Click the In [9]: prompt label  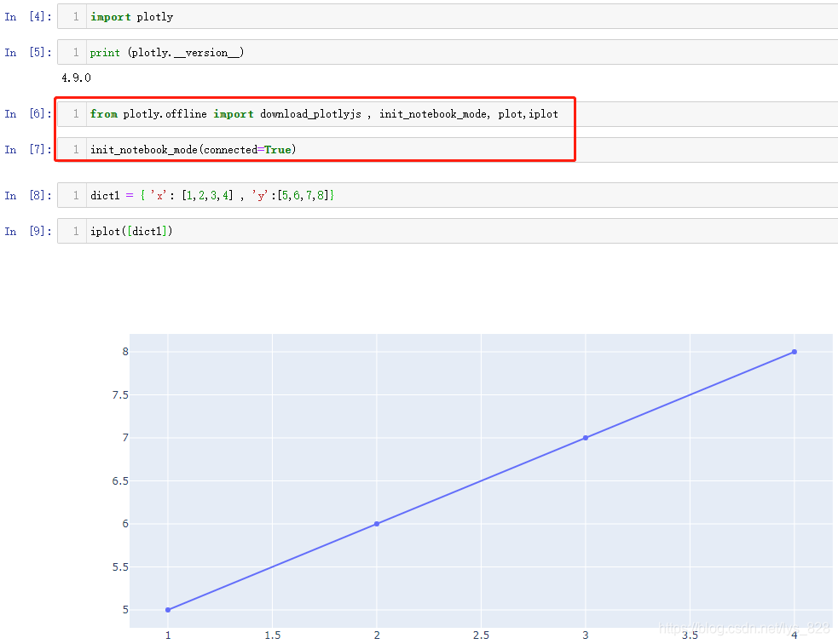28,231
